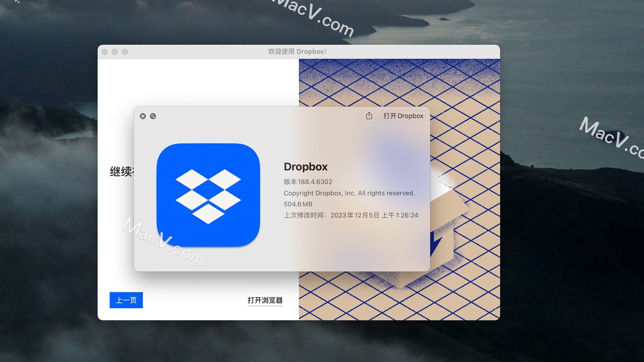
Task: Close the Dropbox Quick Look preview panel
Action: 143,116
